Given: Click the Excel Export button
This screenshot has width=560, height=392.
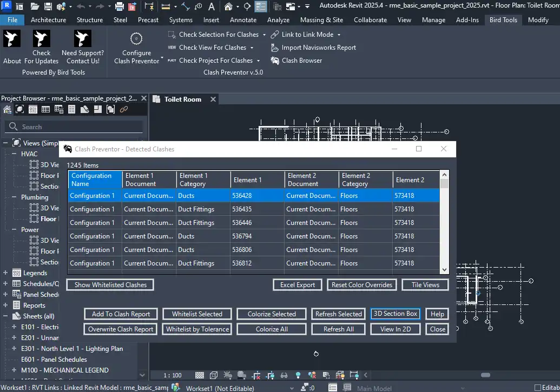Looking at the screenshot, I should point(298,285).
